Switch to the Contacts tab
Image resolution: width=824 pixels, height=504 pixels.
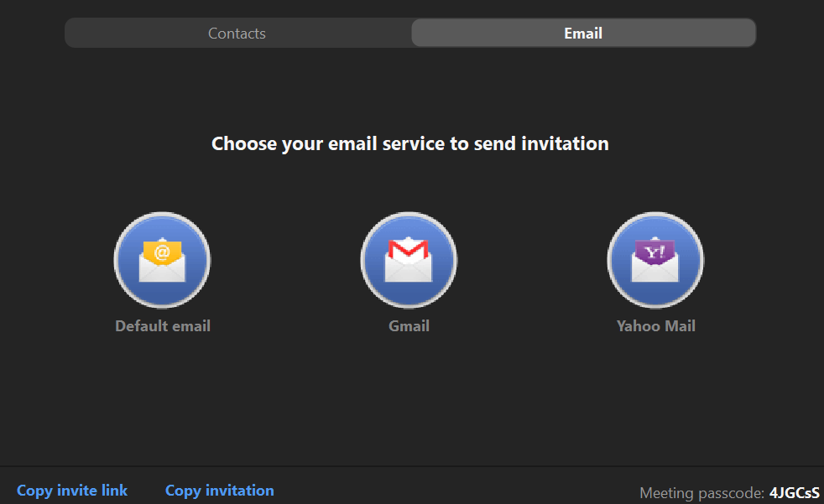pyautogui.click(x=237, y=33)
